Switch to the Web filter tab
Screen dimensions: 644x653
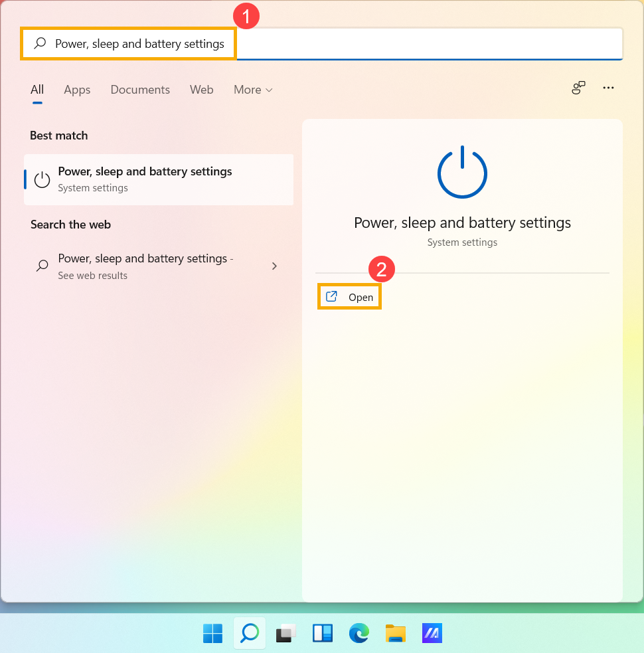coord(201,90)
